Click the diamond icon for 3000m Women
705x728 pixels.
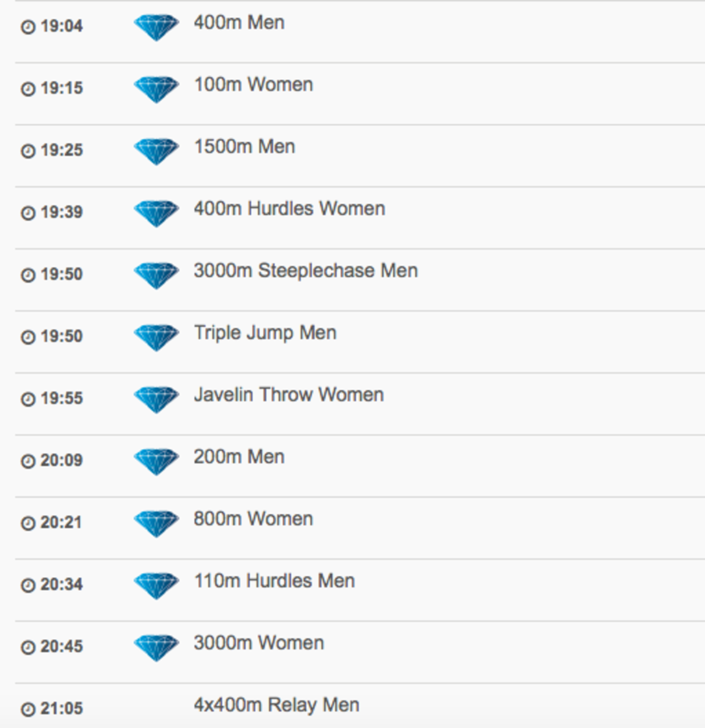pos(156,647)
